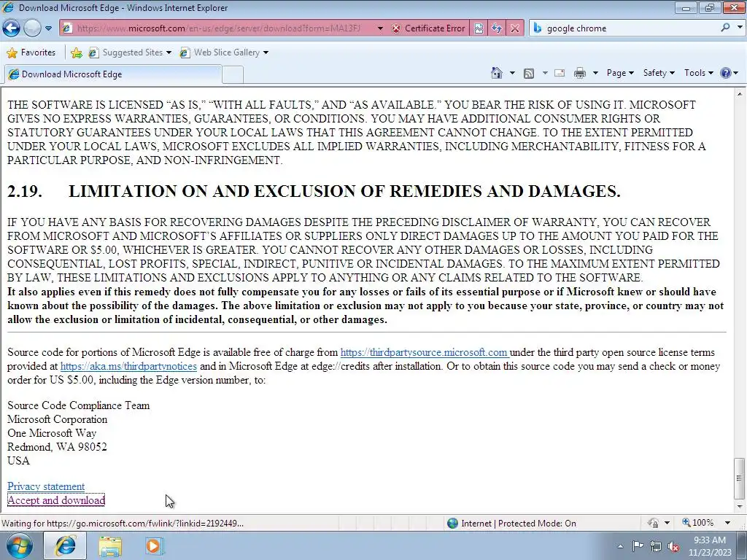Expand the feeds dropdown arrow
Screen dimensions: 747x560
coord(544,73)
